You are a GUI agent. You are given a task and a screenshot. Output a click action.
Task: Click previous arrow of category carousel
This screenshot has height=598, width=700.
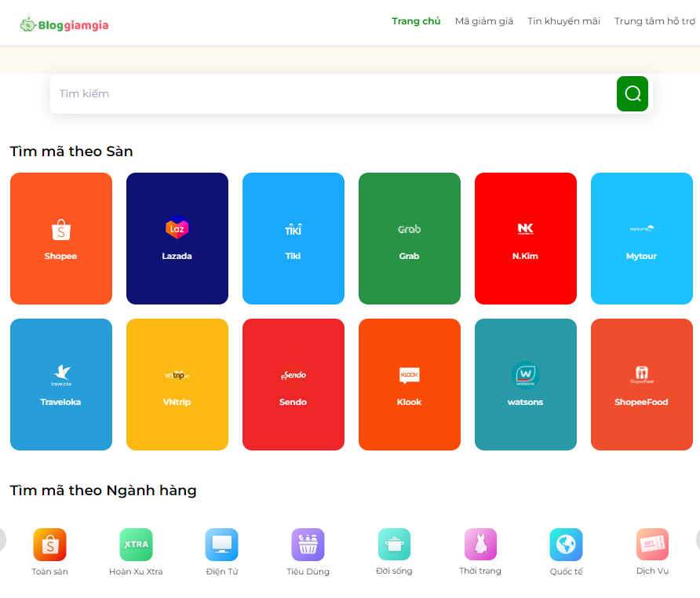pos(2,539)
